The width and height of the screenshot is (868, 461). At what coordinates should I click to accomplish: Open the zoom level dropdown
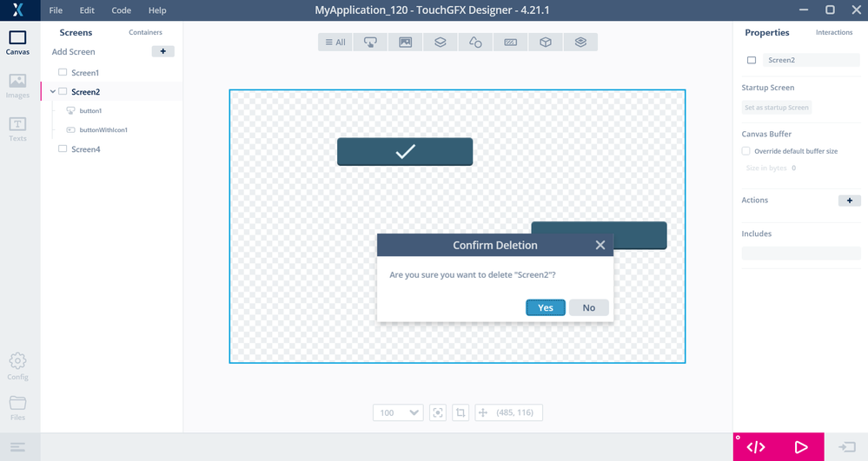tap(398, 413)
